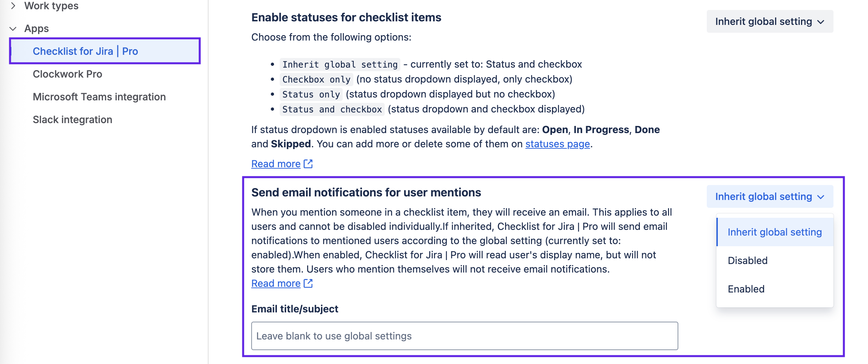Open the statuses page link

click(557, 144)
